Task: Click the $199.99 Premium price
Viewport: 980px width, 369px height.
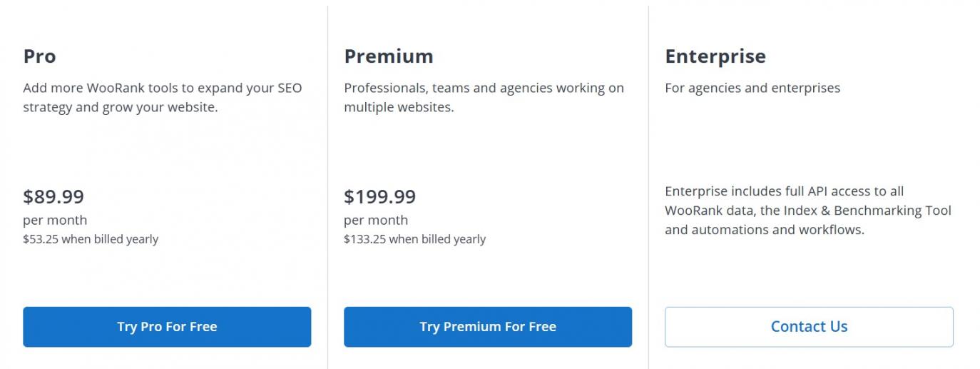Action: tap(379, 196)
